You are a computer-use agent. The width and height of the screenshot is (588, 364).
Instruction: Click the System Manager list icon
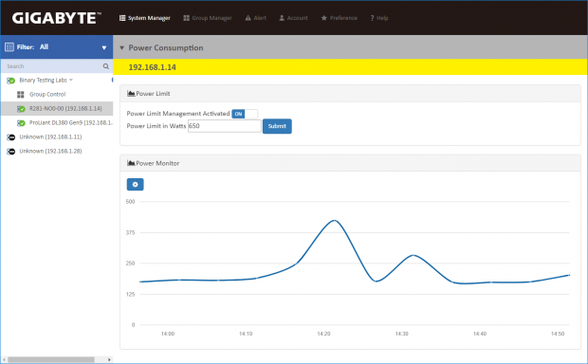[x=122, y=18]
